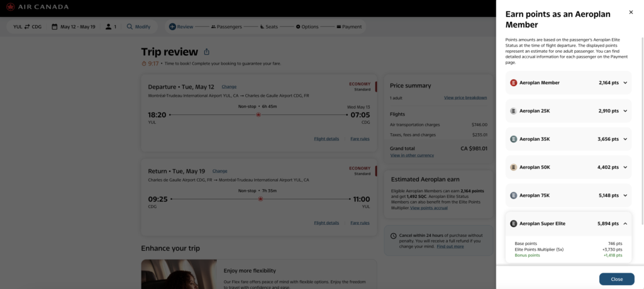Viewport: 644px width, 289px height.
Task: Open Fare rules for the departure flight
Action: point(360,139)
